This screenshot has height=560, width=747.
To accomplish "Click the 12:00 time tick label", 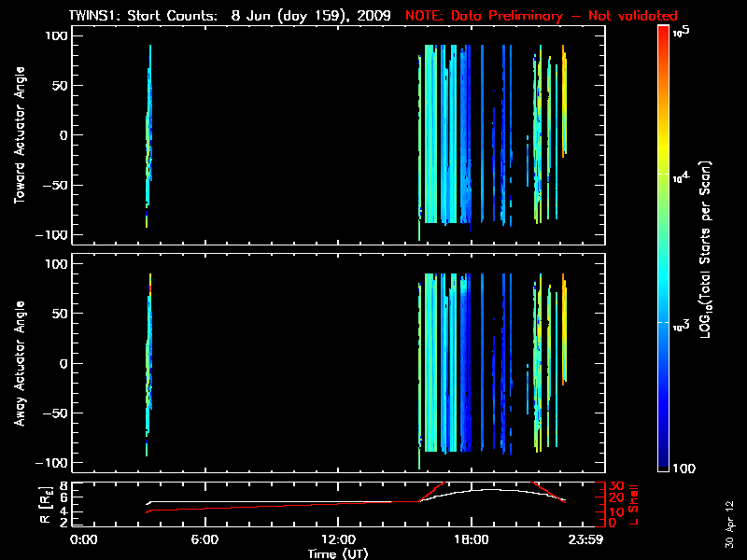I will pos(337,539).
